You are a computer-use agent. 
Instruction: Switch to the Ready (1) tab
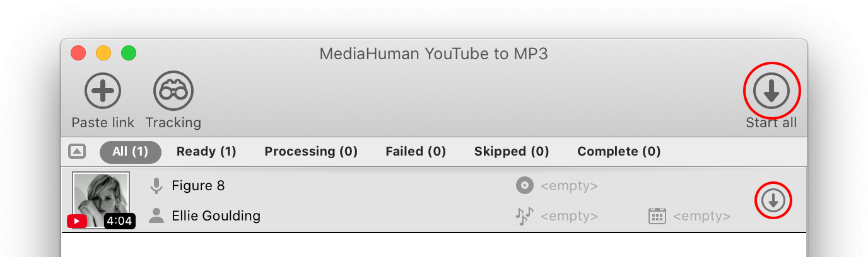(x=206, y=152)
